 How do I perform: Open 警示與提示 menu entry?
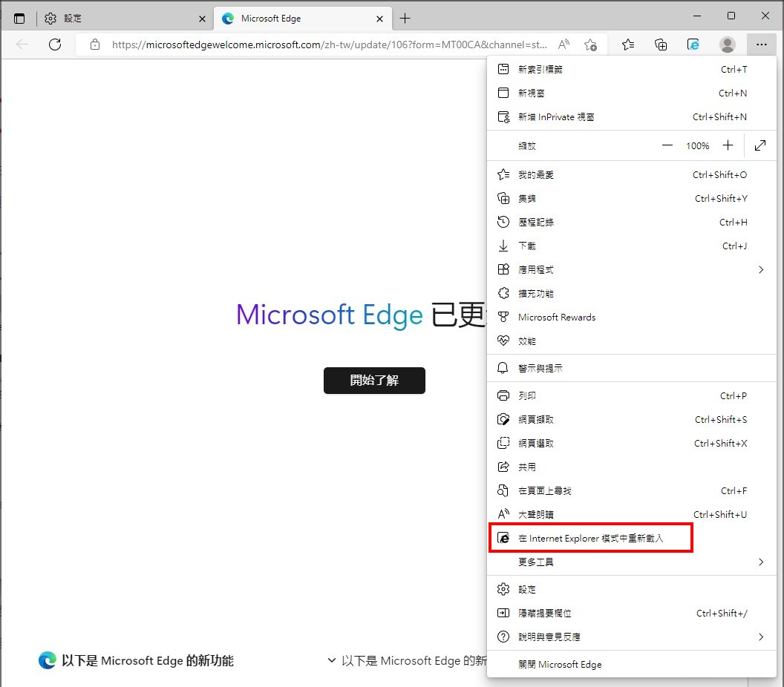coord(632,368)
